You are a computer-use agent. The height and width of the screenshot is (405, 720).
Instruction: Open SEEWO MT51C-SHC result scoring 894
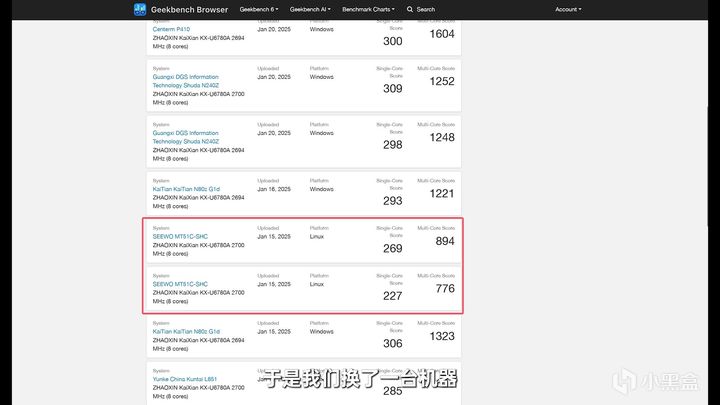pos(180,236)
